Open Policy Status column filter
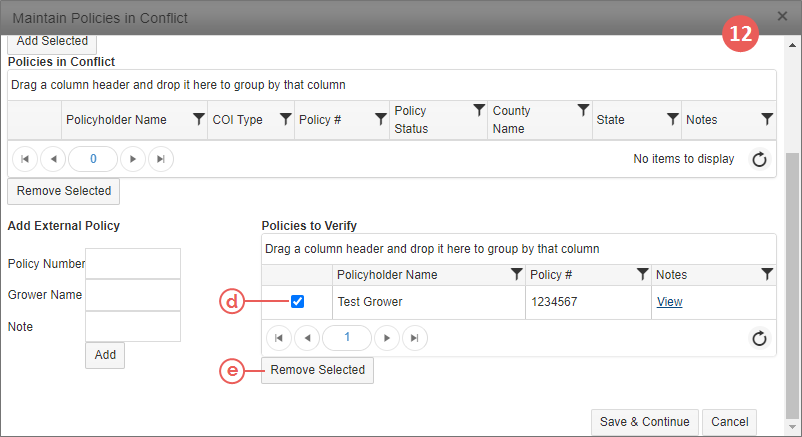The width and height of the screenshot is (802, 437). point(479,110)
